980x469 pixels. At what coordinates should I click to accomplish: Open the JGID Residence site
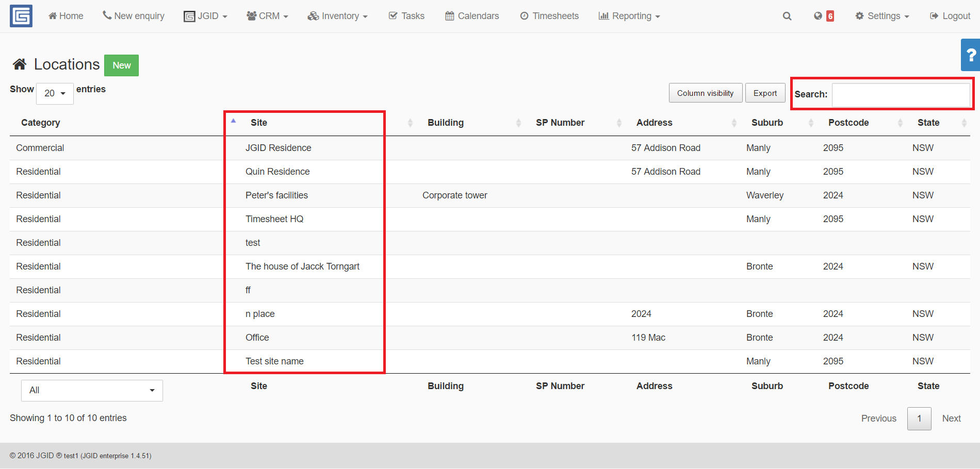pyautogui.click(x=278, y=148)
